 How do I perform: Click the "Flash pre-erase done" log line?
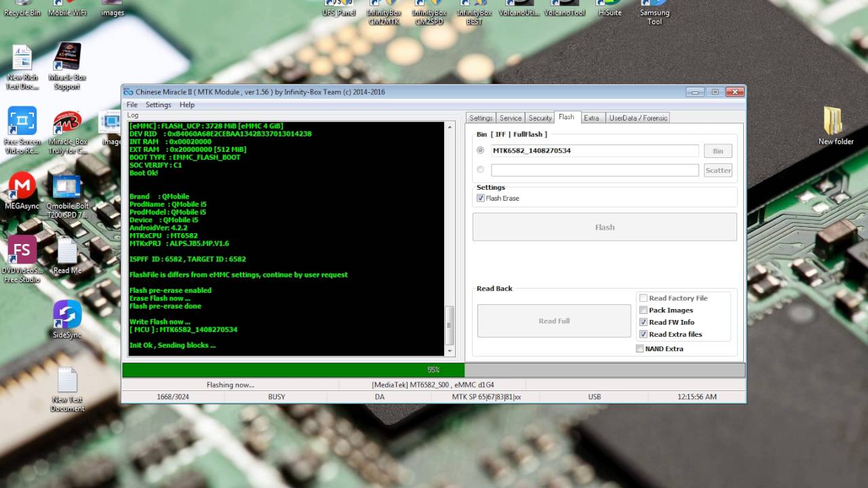pyautogui.click(x=165, y=306)
